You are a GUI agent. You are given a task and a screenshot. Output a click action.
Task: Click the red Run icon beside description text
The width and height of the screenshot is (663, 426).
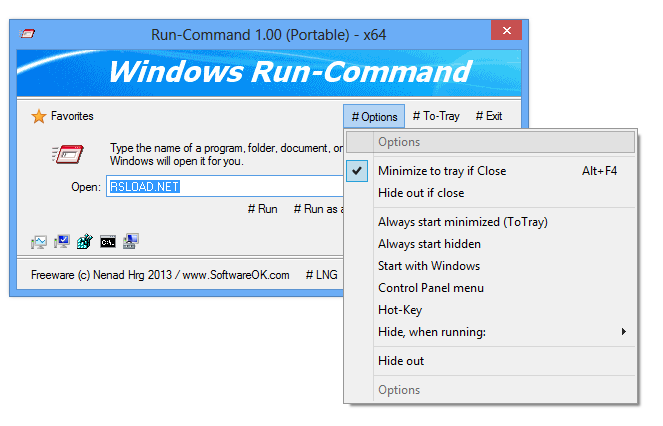point(68,154)
